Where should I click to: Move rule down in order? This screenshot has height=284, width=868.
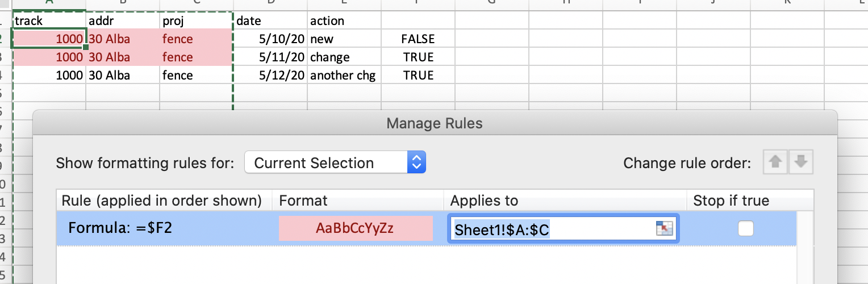pos(802,163)
